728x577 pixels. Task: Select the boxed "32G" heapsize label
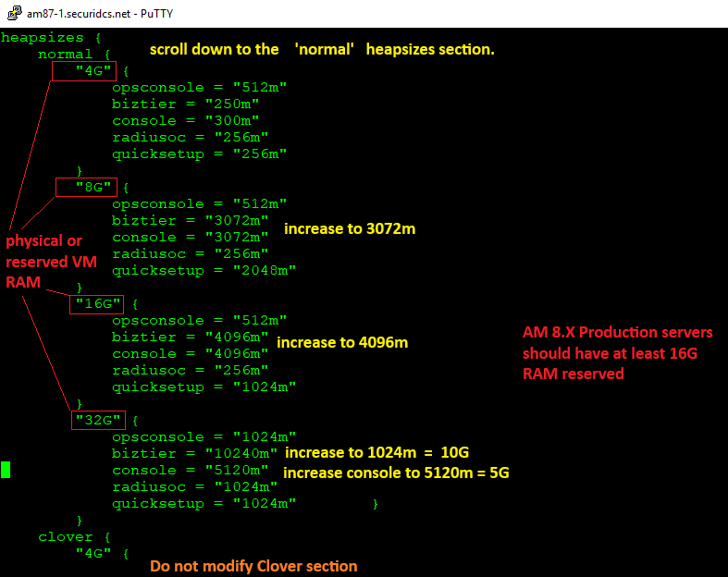click(98, 420)
